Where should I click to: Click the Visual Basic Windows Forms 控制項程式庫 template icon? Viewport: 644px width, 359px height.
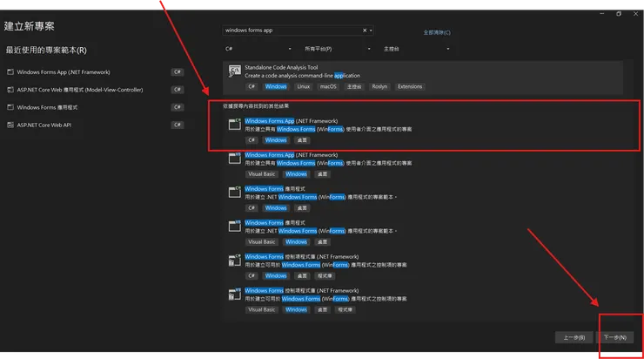[x=234, y=294]
